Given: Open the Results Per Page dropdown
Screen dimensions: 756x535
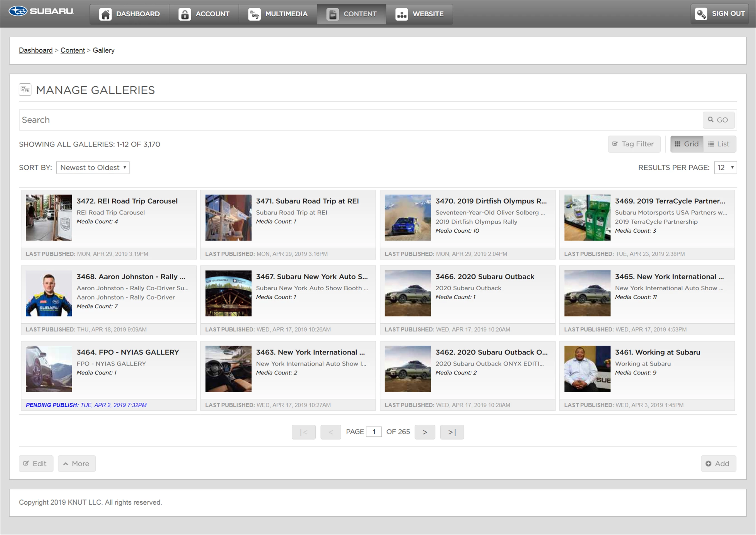Looking at the screenshot, I should (x=725, y=167).
